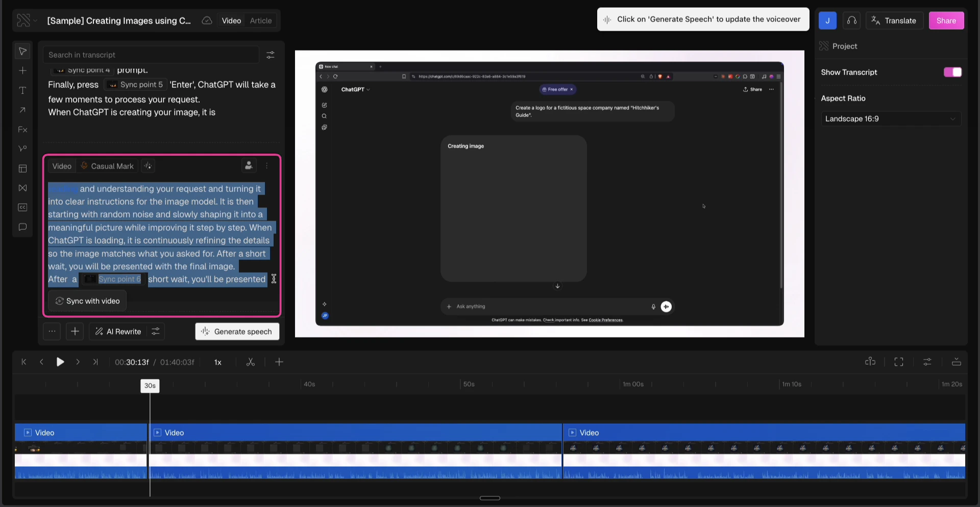Add a new block with the plus button
The width and height of the screenshot is (980, 507).
(75, 331)
